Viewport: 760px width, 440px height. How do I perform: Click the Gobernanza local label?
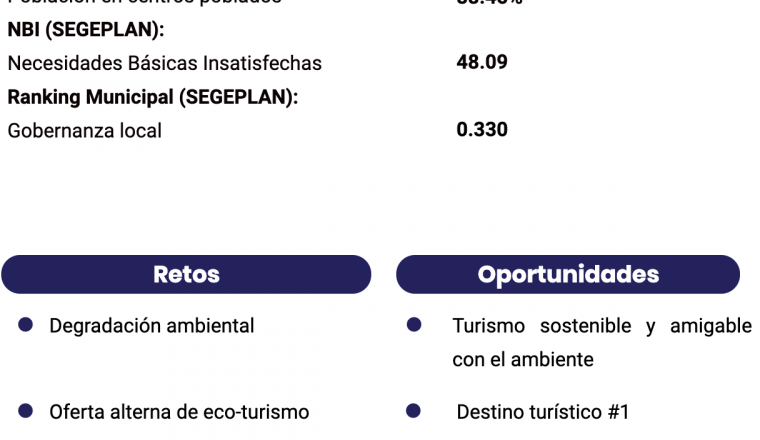coord(84,131)
